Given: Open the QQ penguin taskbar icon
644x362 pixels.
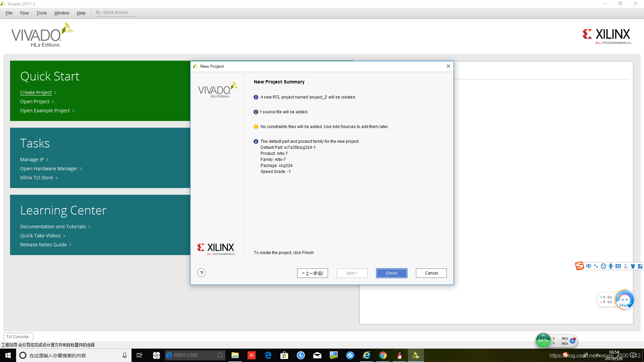Looking at the screenshot, I should (x=399, y=355).
